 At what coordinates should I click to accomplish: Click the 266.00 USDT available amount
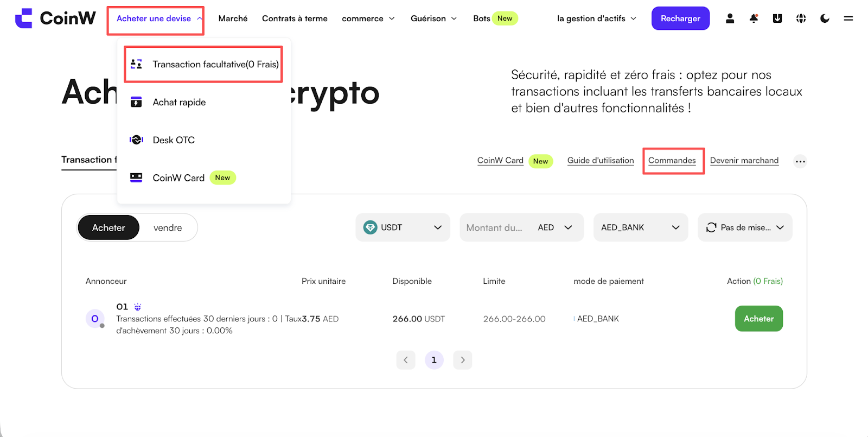click(419, 319)
